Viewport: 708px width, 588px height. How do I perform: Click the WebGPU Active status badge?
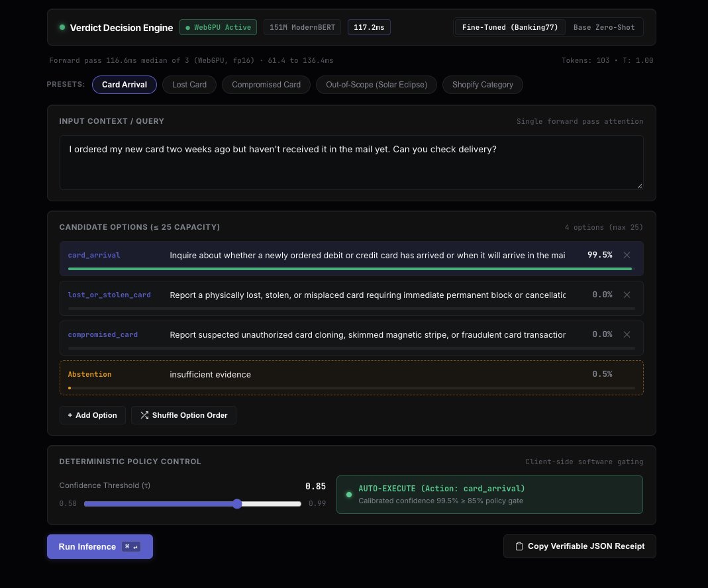coord(218,28)
